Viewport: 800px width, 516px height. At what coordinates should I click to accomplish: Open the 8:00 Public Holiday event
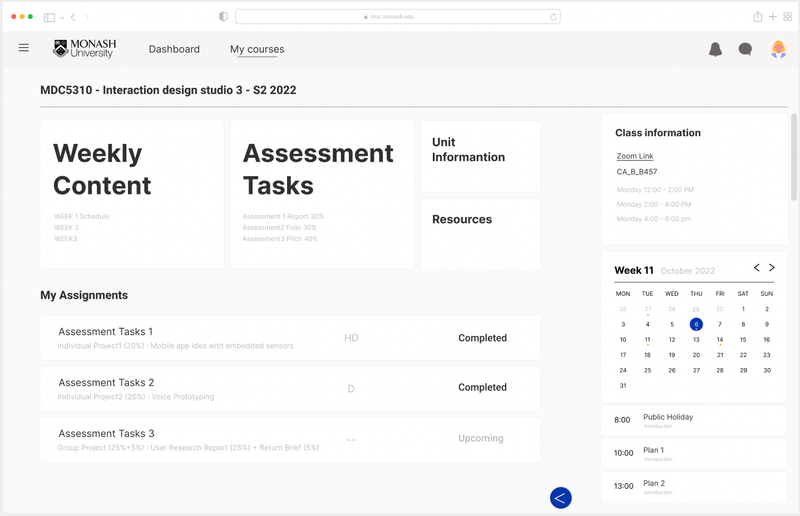click(x=694, y=421)
